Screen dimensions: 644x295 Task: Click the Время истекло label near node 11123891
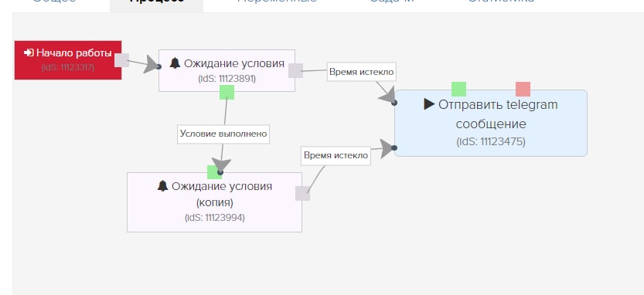coord(362,72)
